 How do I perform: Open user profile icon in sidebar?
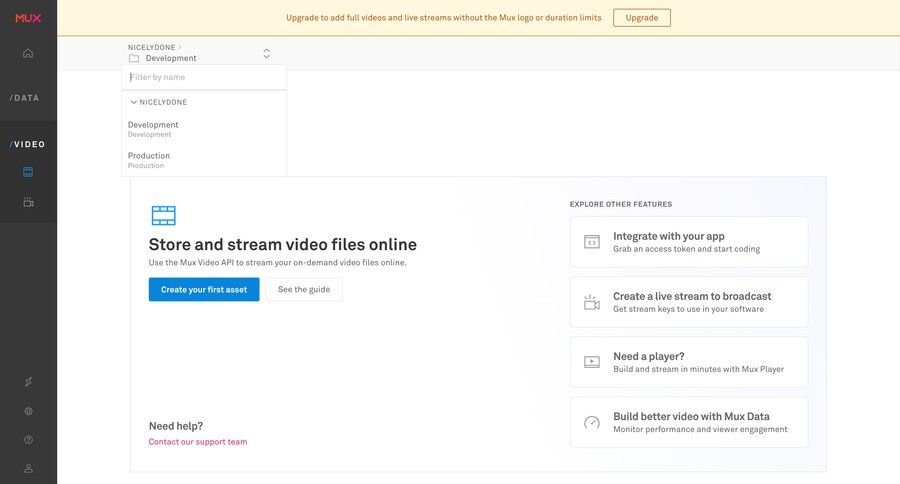(x=28, y=468)
